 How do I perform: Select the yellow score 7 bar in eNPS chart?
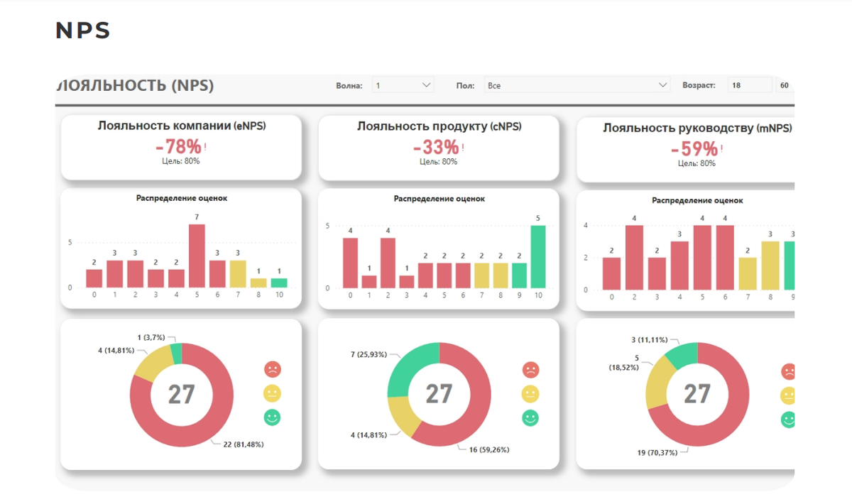click(238, 273)
